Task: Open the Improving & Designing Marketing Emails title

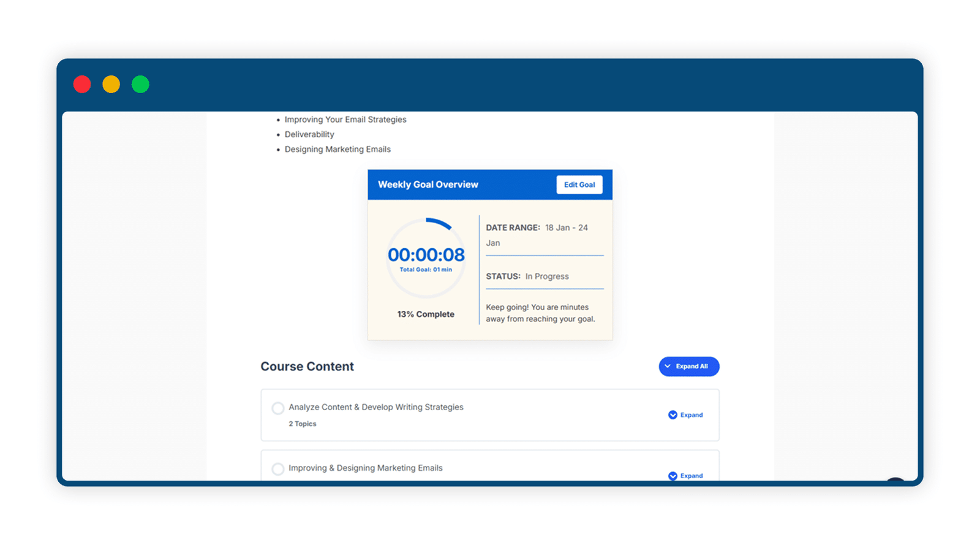Action: [366, 468]
